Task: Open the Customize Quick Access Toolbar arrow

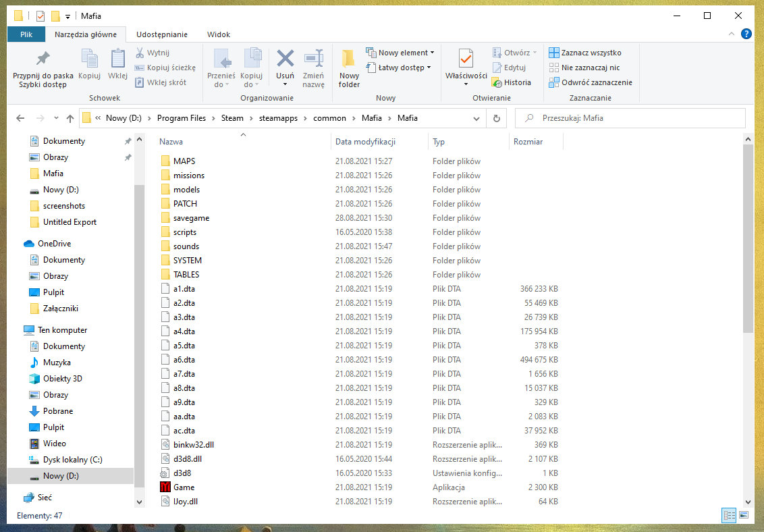Action: 67,17
